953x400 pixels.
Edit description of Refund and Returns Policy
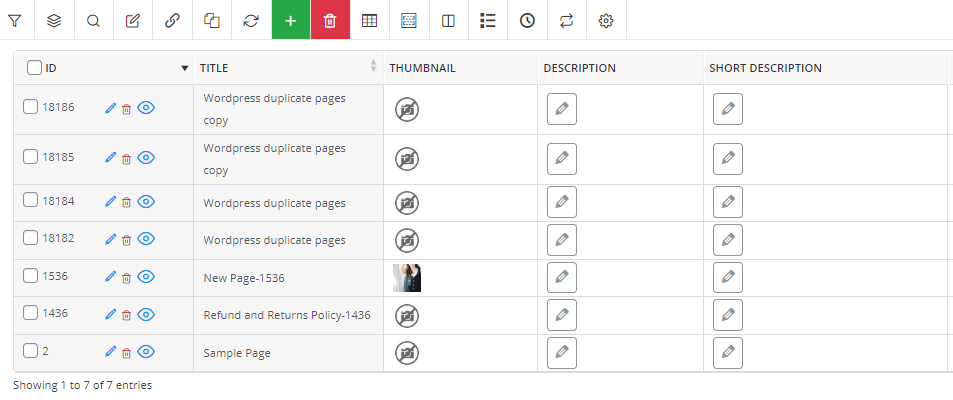562,315
